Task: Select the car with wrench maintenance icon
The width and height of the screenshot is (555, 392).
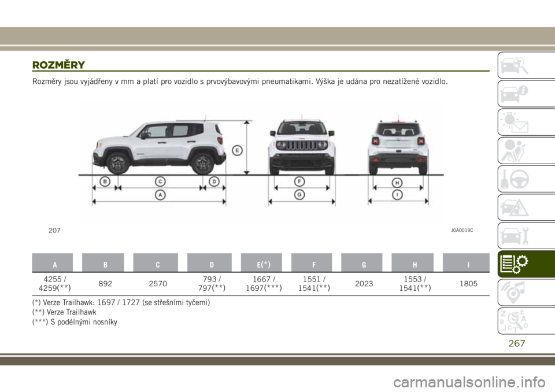Action: pyautogui.click(x=526, y=235)
